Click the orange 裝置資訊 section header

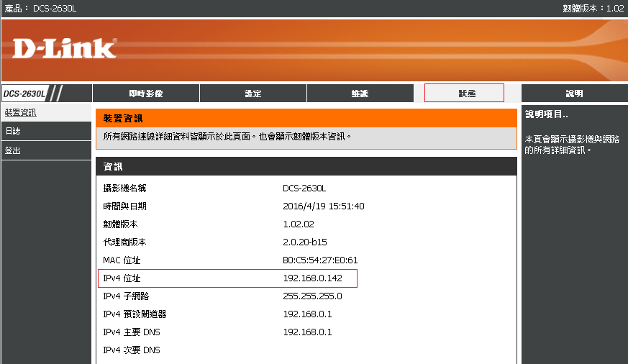click(306, 118)
